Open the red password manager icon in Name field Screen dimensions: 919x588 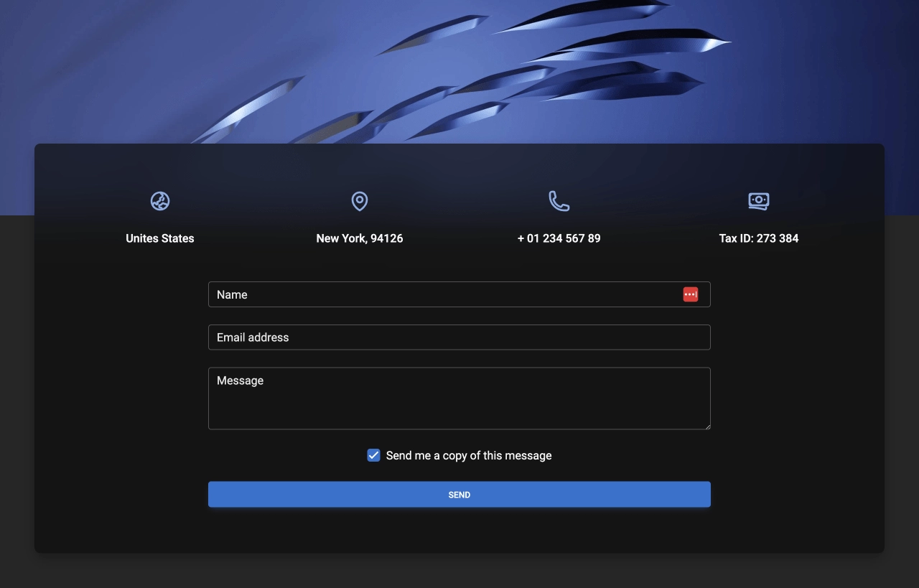(x=691, y=294)
